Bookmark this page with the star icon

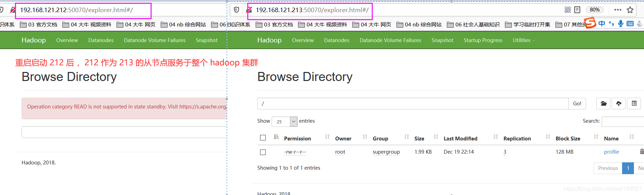coord(630,10)
